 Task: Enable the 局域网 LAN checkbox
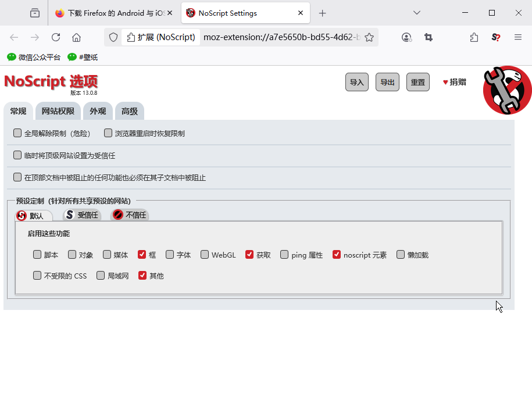pyautogui.click(x=101, y=275)
